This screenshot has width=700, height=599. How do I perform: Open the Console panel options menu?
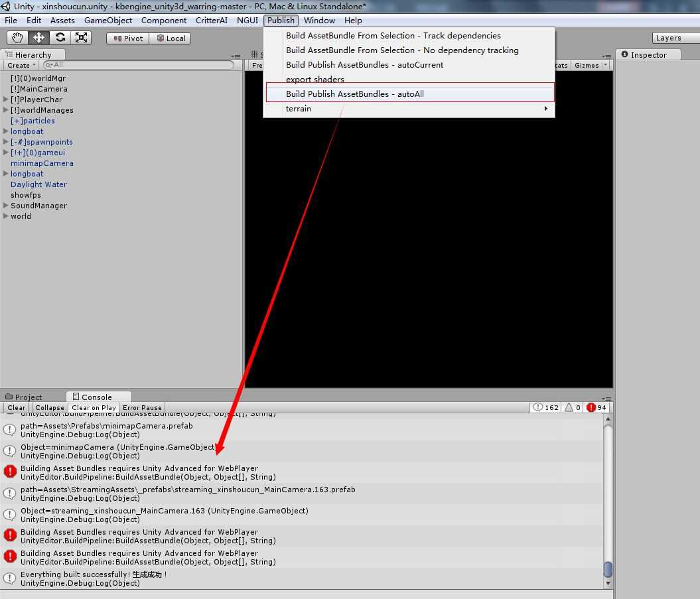click(x=606, y=398)
